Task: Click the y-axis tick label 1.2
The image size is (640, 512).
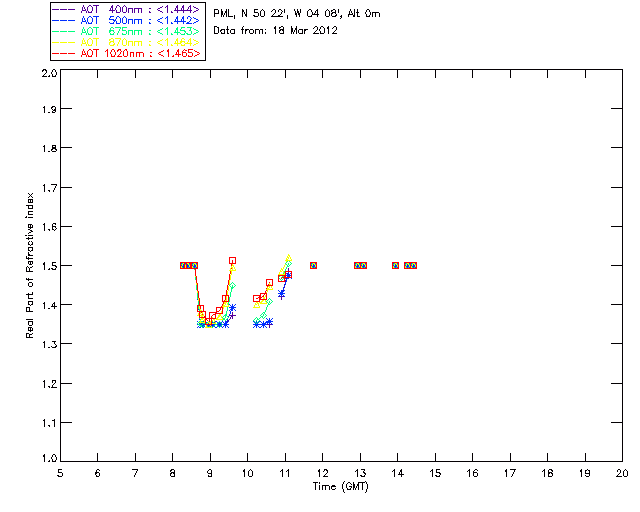Action: click(49, 384)
